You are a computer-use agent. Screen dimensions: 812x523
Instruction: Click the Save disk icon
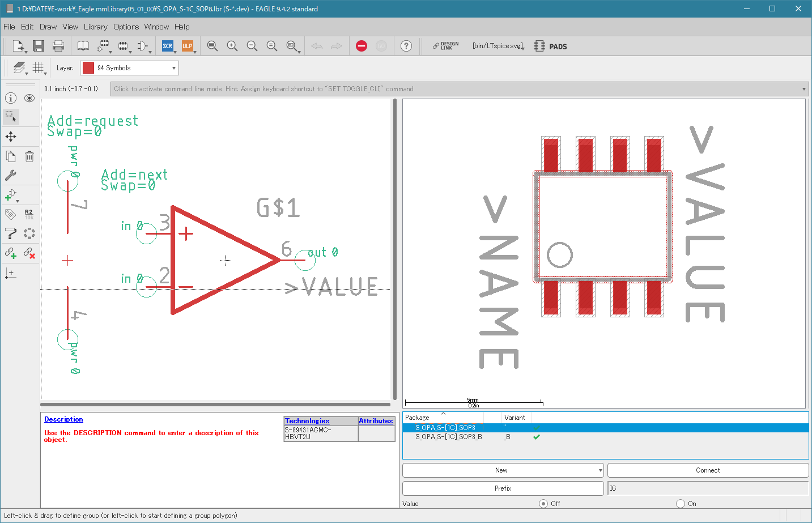[38, 46]
